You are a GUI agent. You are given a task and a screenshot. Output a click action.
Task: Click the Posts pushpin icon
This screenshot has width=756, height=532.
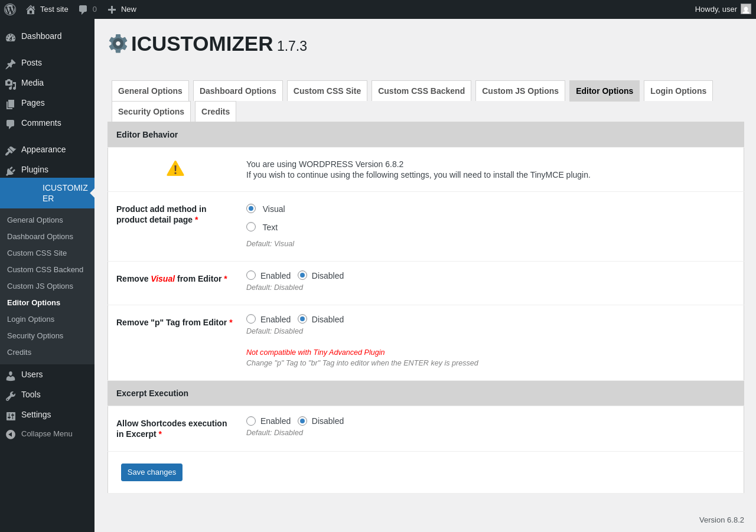tap(11, 64)
